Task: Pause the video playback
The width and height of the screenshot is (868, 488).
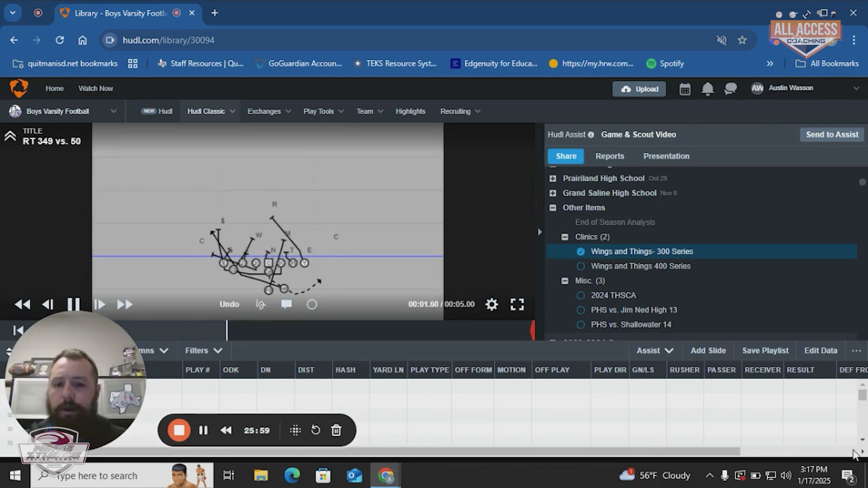Action: click(73, 304)
